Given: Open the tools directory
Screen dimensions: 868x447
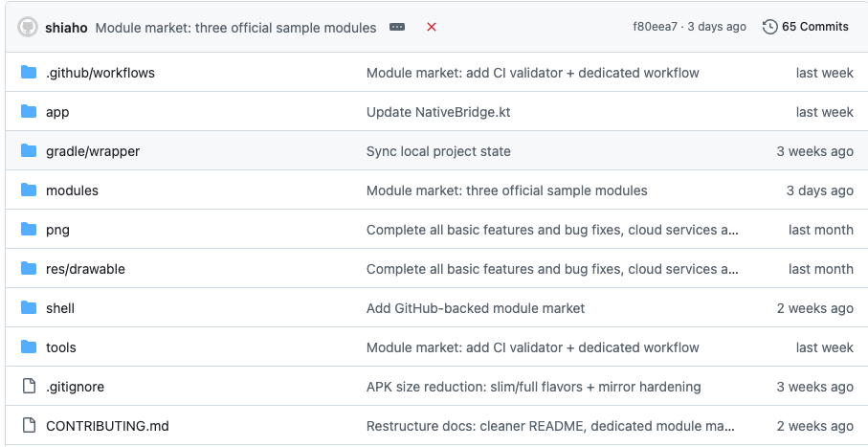Looking at the screenshot, I should pos(61,347).
